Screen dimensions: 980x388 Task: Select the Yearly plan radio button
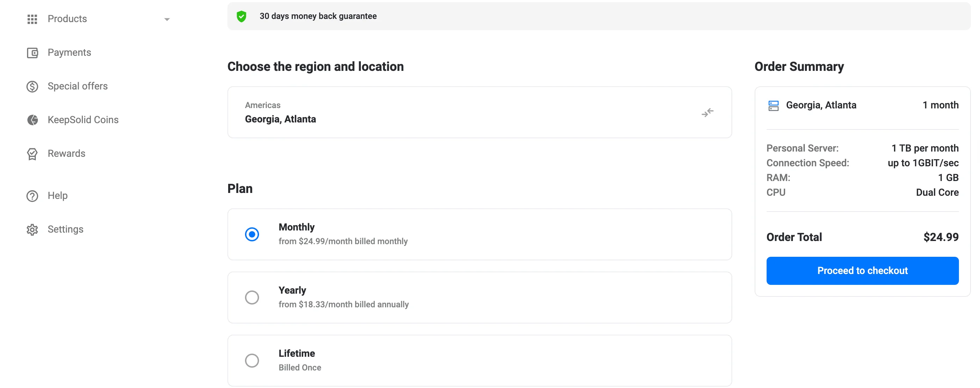[x=252, y=297]
